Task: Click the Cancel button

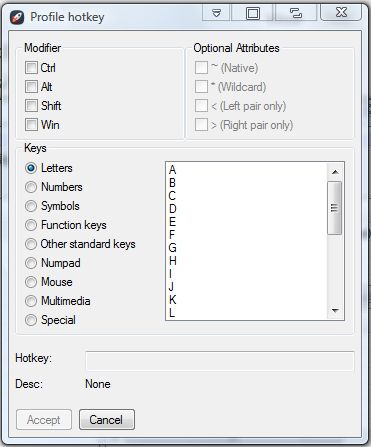Action: pos(107,420)
